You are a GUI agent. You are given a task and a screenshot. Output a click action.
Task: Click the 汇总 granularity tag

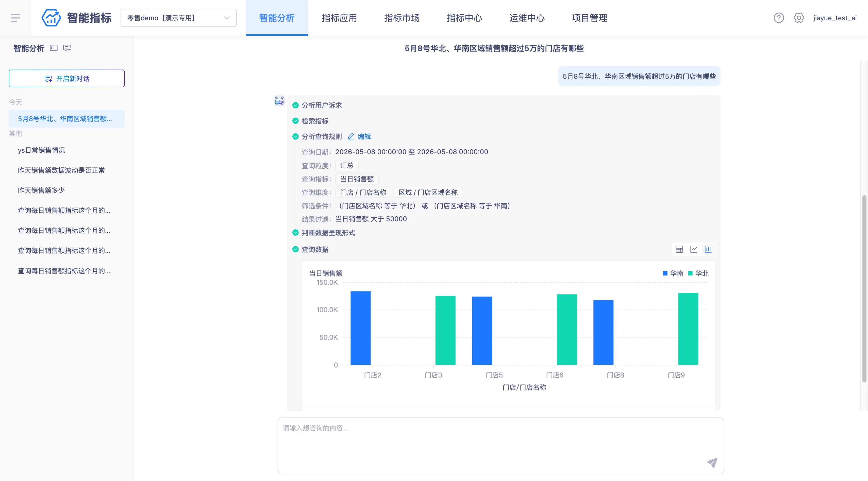pos(347,166)
